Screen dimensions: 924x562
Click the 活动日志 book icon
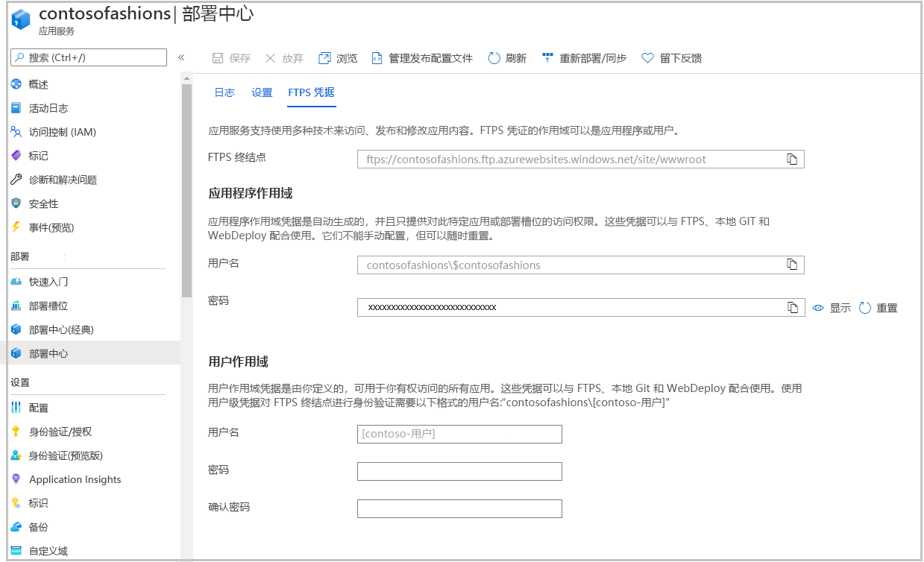coord(16,108)
